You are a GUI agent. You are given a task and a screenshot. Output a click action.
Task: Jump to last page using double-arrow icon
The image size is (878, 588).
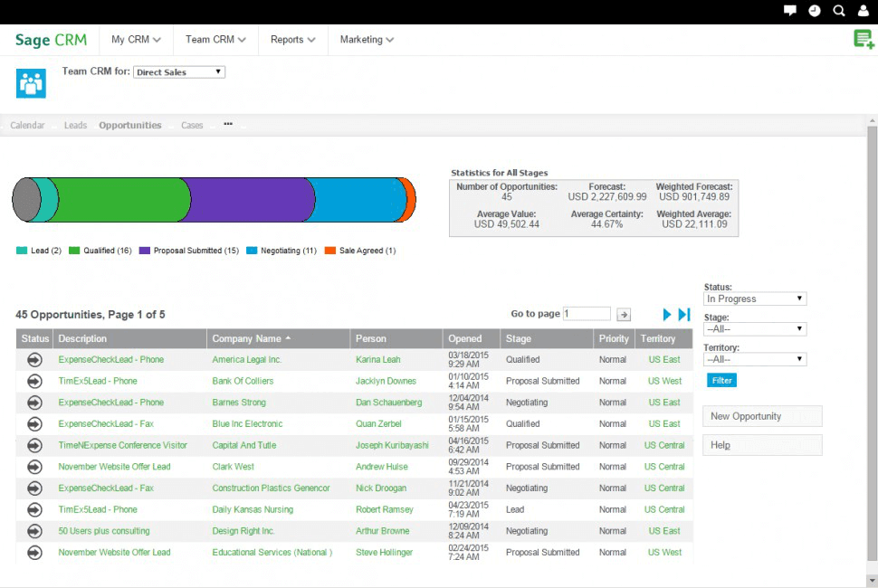(x=685, y=314)
